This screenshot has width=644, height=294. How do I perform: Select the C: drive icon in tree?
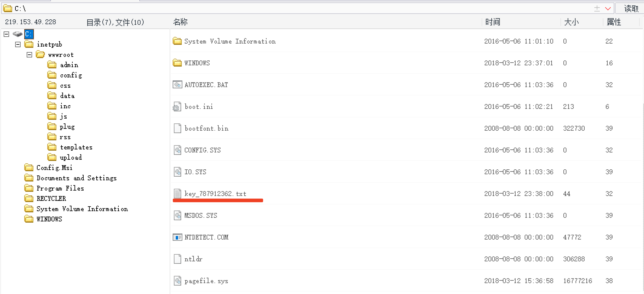coord(18,34)
